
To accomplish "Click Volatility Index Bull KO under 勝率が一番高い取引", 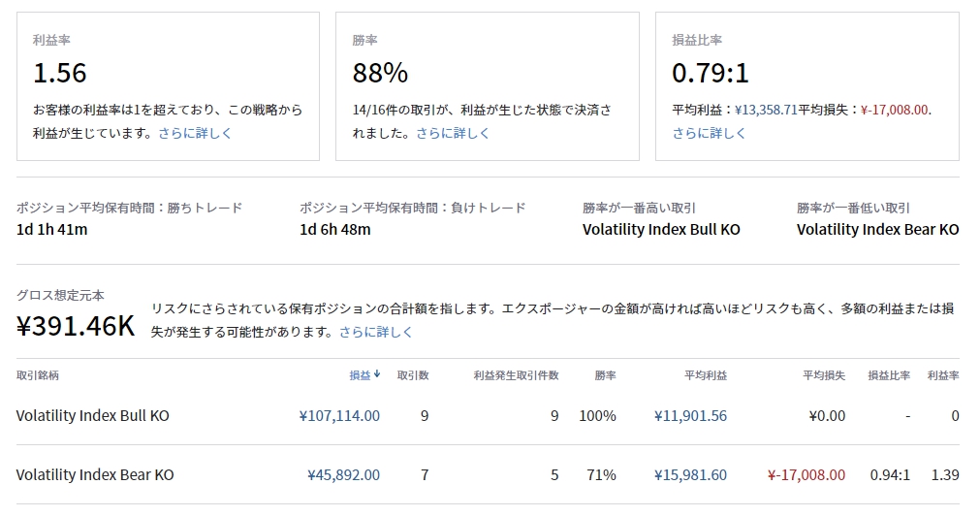I will pos(661,230).
